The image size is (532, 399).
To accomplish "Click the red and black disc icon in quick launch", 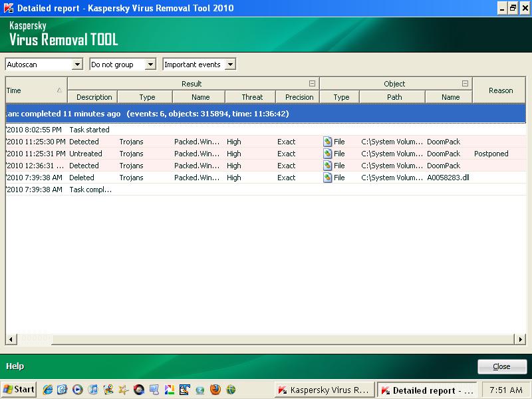I will (139, 390).
